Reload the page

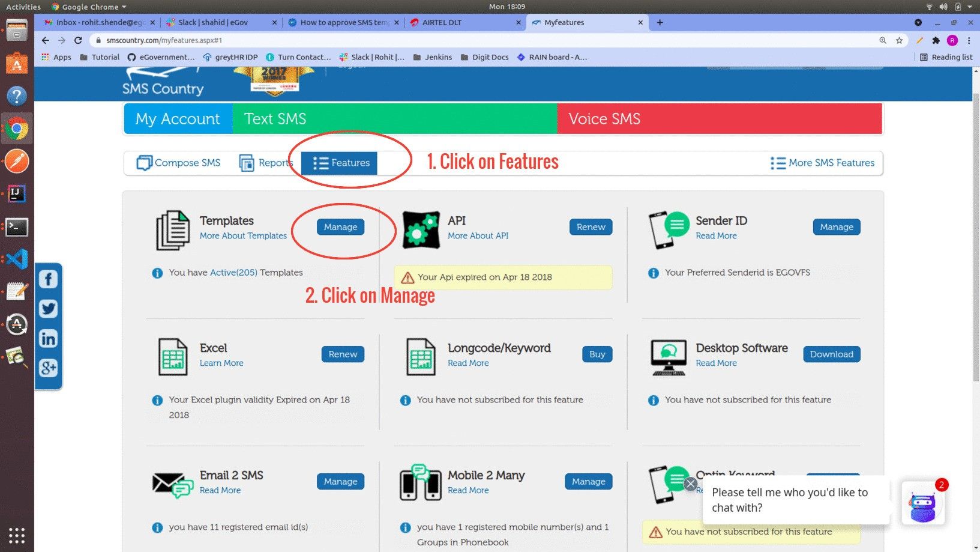pos(78,40)
